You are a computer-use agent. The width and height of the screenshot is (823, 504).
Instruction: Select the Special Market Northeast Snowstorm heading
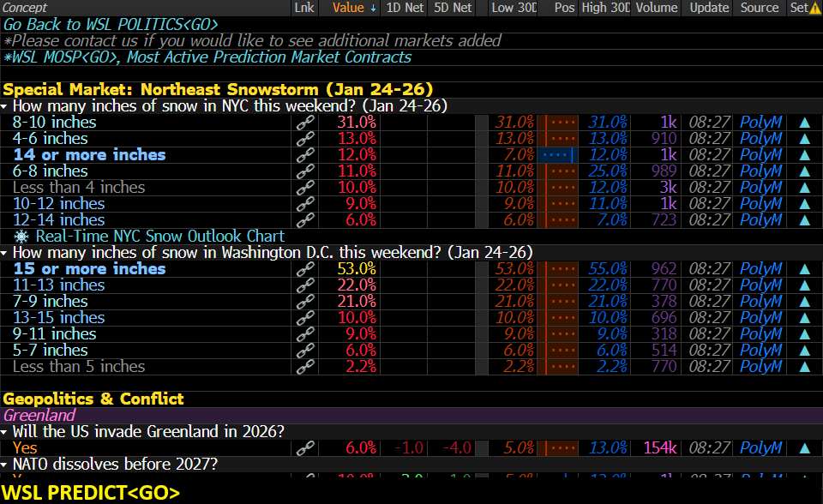[218, 90]
